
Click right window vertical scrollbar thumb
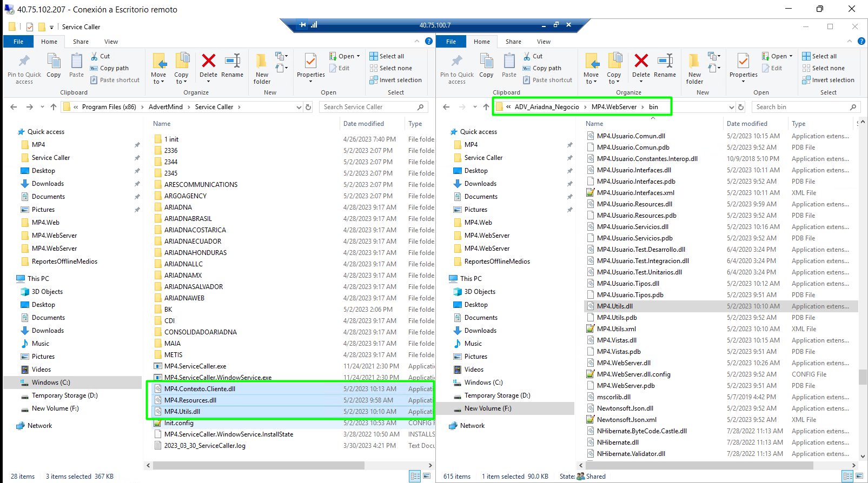tap(863, 377)
